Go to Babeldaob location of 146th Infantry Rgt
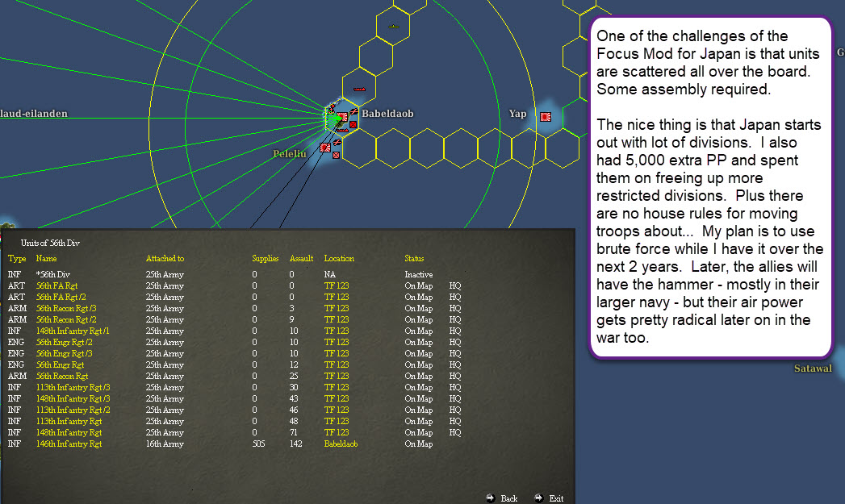Viewport: 845px width, 504px height. [x=341, y=444]
